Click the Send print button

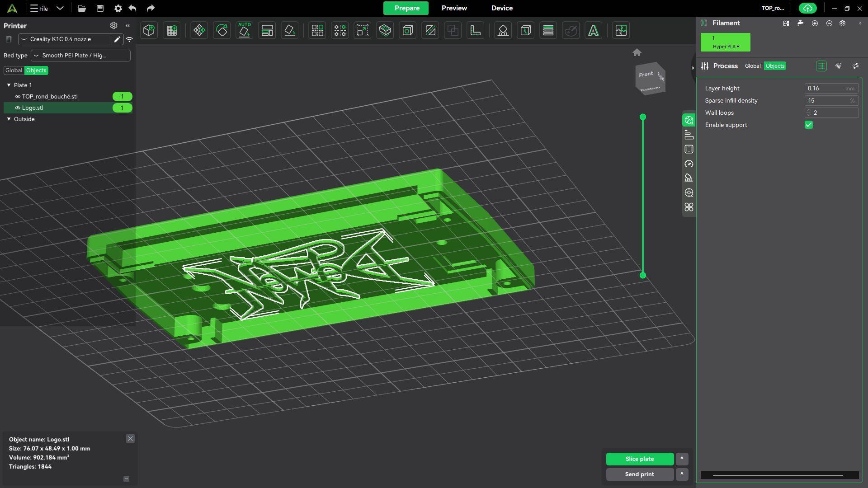tap(640, 474)
